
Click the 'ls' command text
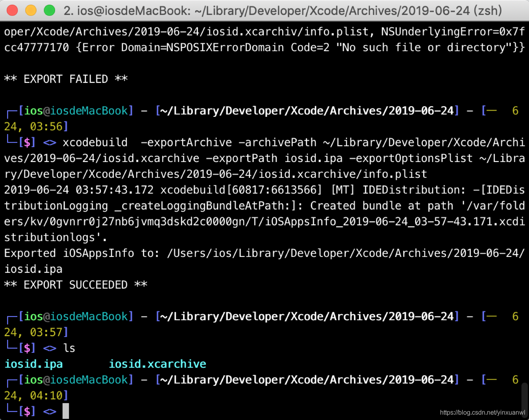tap(69, 348)
